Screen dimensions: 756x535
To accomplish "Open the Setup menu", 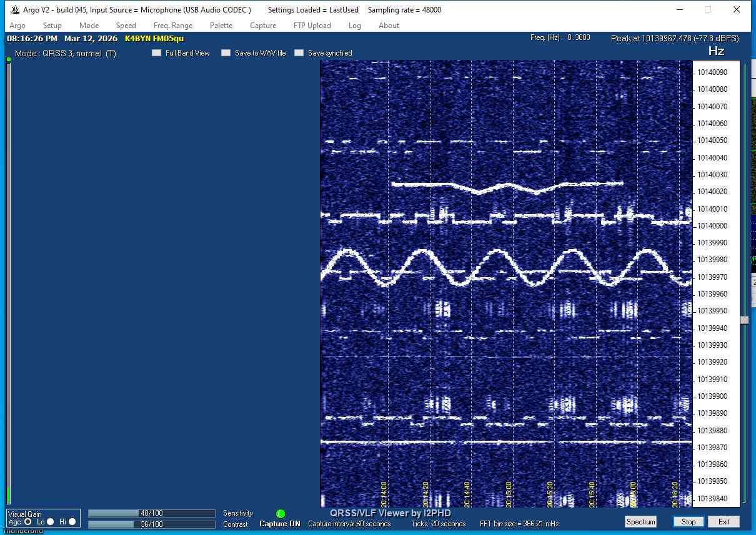I will (52, 26).
